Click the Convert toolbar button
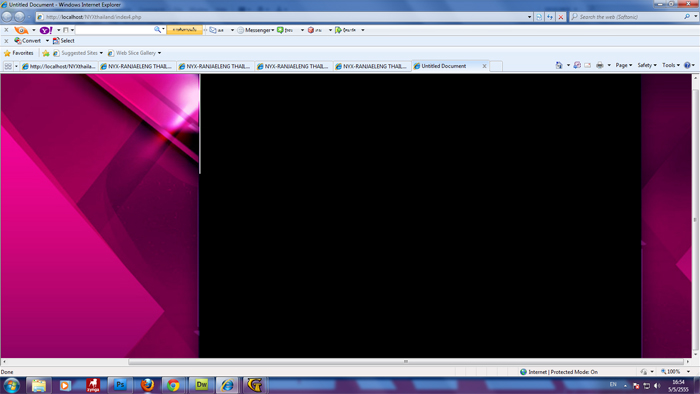This screenshot has height=394, width=700. tap(27, 41)
